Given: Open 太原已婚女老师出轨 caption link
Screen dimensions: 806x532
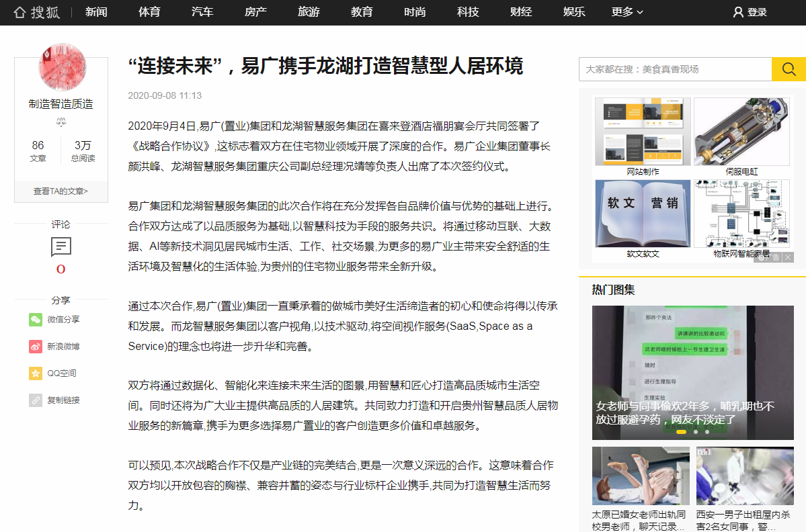Looking at the screenshot, I should 639,520.
